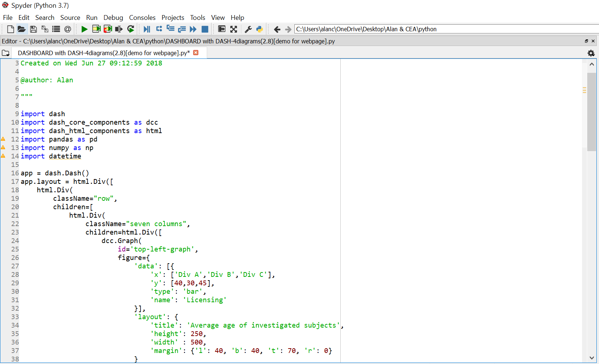
Task: Click the open file folder icon
Action: 22,29
